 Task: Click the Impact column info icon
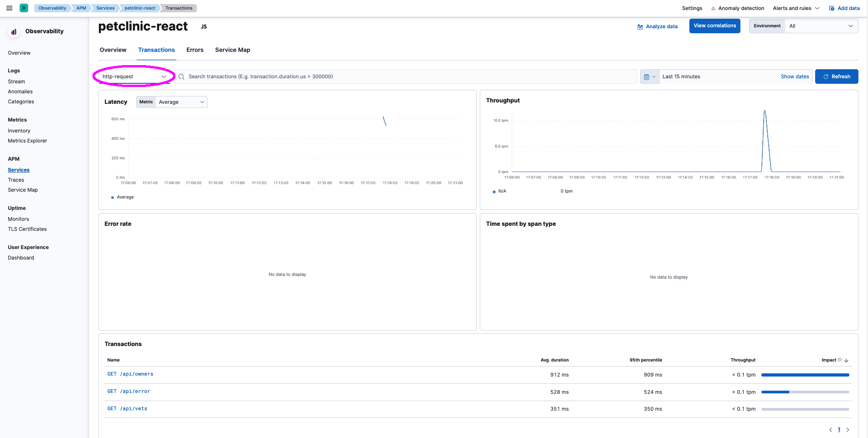tap(840, 360)
